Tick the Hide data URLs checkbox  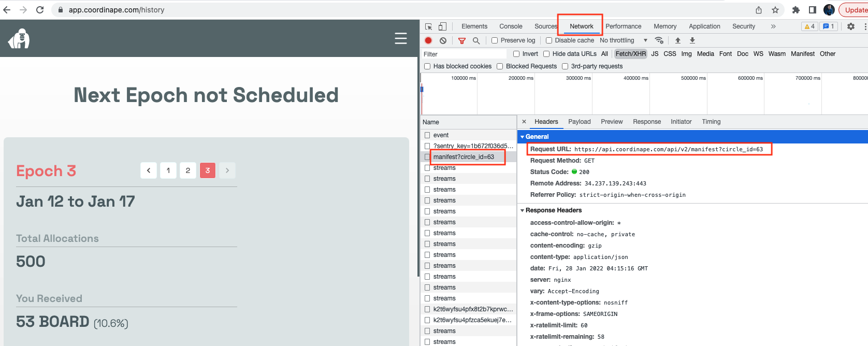(546, 54)
